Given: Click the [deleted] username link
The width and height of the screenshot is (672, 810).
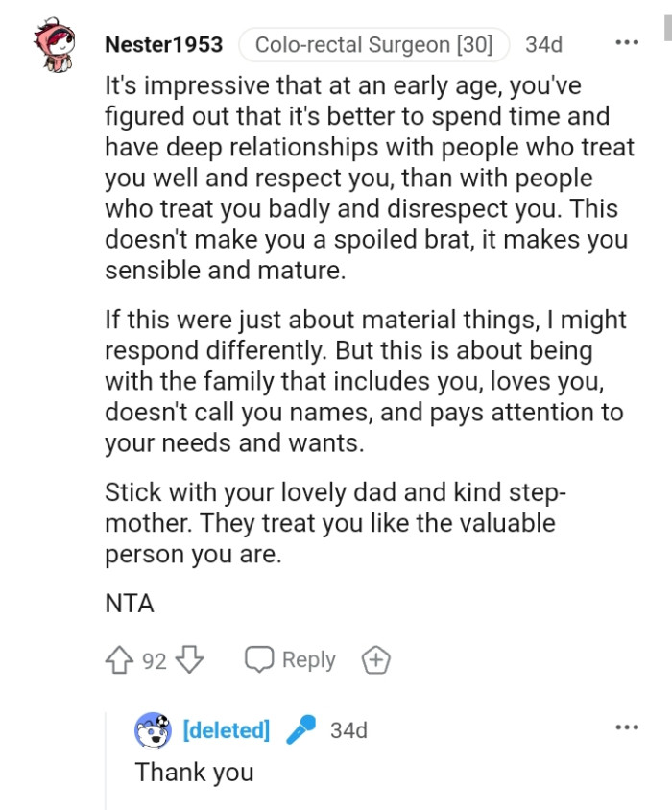Looking at the screenshot, I should pos(226,730).
